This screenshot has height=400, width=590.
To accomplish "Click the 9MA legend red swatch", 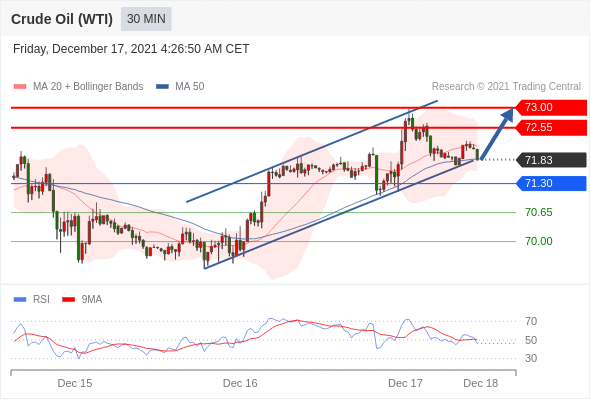I will pyautogui.click(x=68, y=300).
